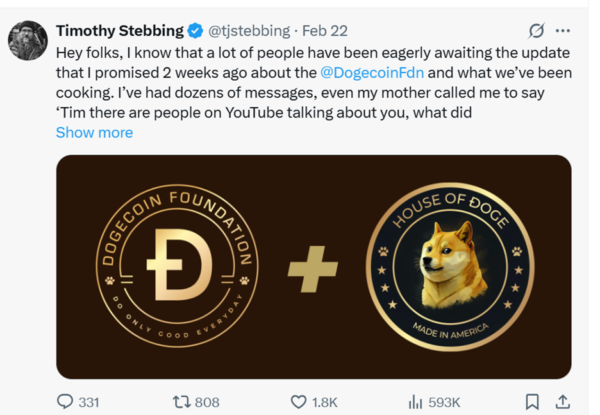Bookmark this tweet
Image resolution: width=600 pixels, height=415 pixels.
click(x=532, y=402)
